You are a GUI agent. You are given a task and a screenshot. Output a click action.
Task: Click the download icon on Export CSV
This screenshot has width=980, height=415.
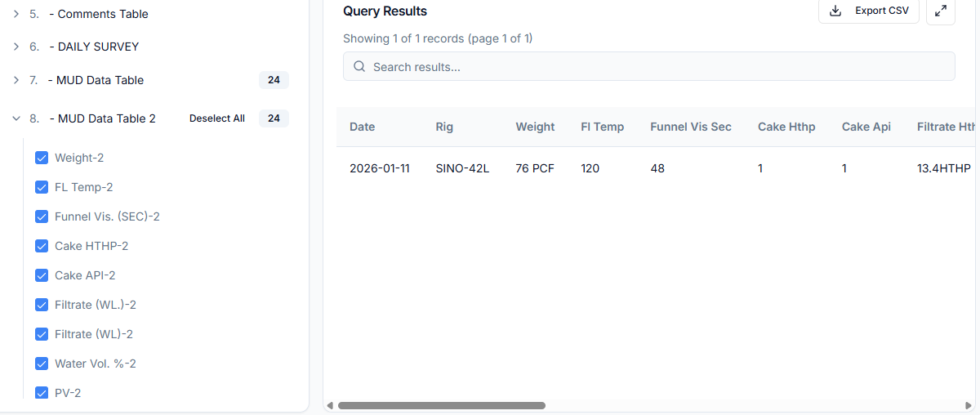pos(835,11)
